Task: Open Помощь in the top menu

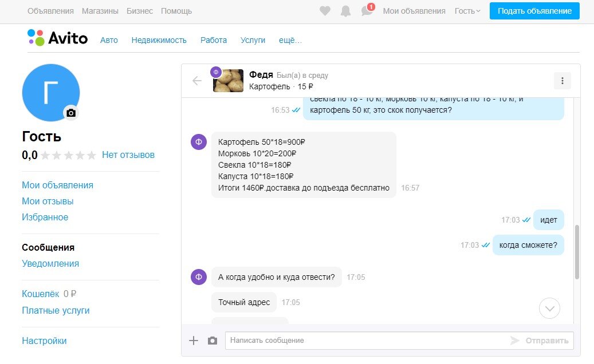Action: [x=176, y=11]
